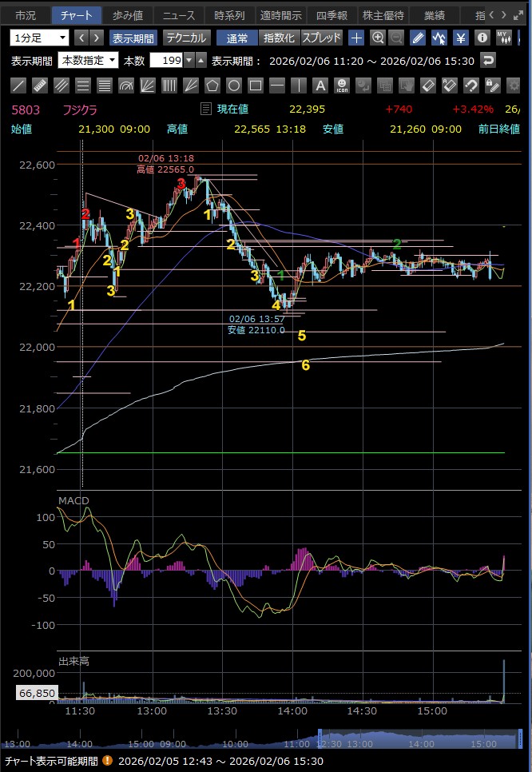This screenshot has width=532, height=772.
Task: Click the crosshair cursor icon
Action: point(356,38)
